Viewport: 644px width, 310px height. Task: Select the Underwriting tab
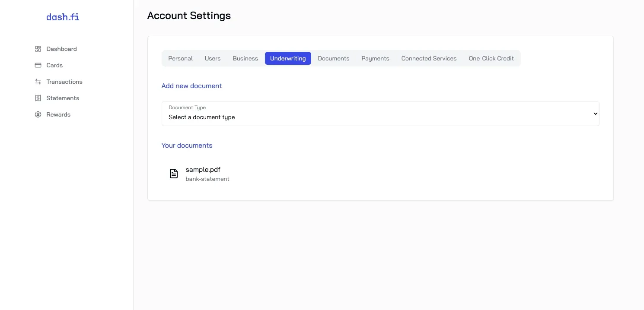(288, 58)
